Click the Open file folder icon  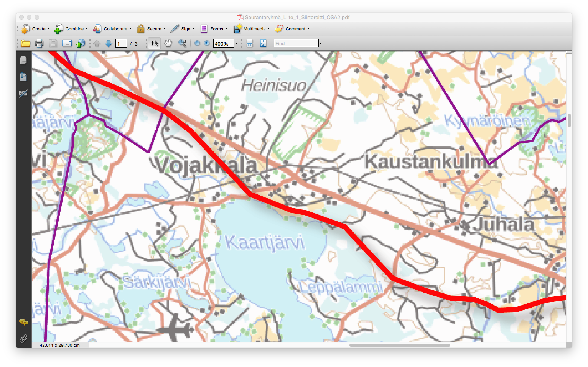tap(25, 43)
